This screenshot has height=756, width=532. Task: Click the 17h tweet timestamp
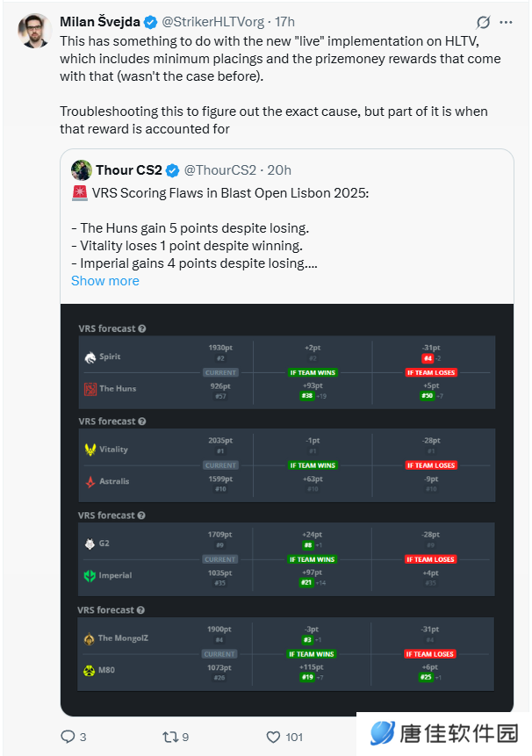[x=284, y=22]
